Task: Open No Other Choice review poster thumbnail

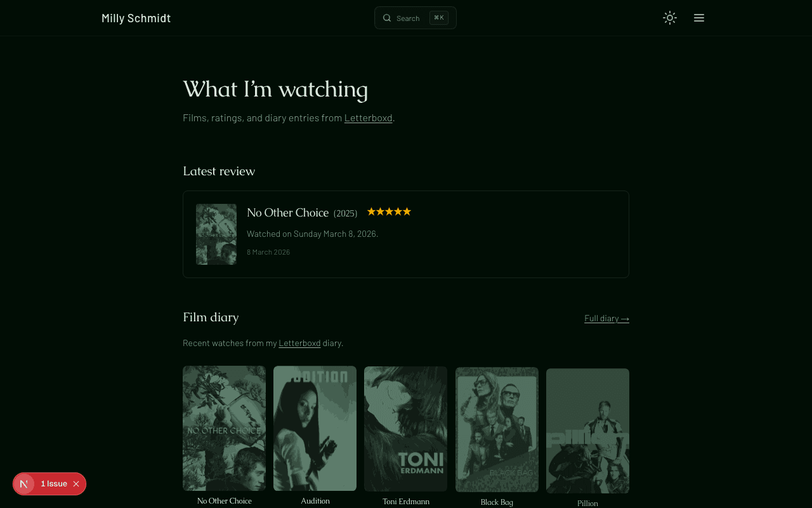Action: [216, 234]
